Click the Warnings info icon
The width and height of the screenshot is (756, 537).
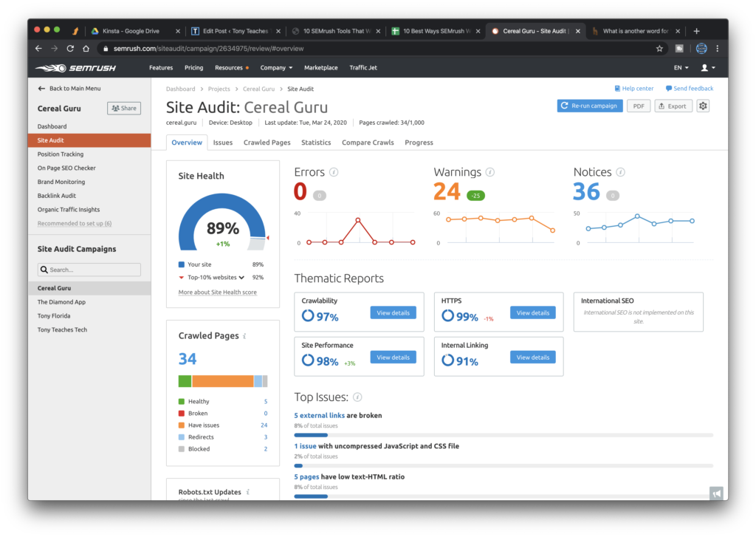pyautogui.click(x=490, y=172)
